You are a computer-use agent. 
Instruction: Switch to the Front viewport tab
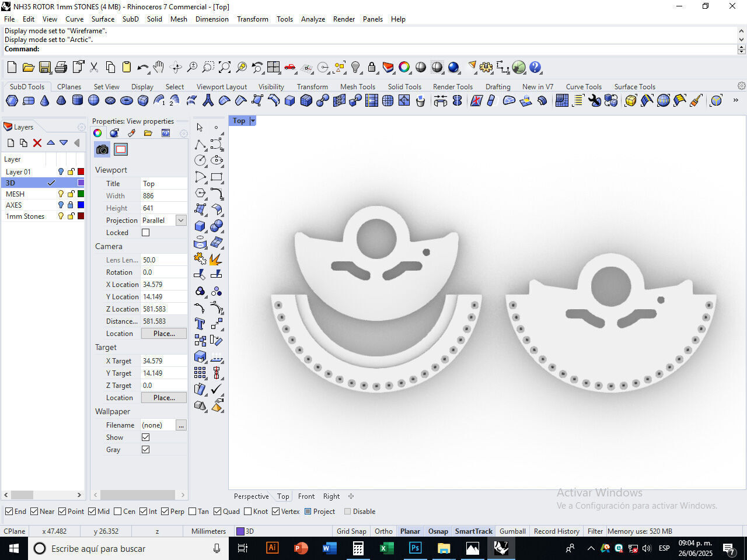pos(306,496)
